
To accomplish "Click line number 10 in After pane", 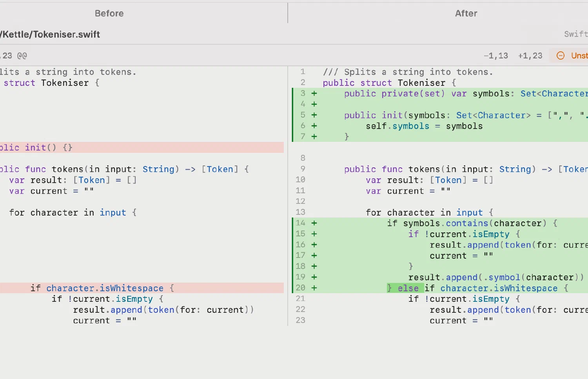I will (x=300, y=180).
